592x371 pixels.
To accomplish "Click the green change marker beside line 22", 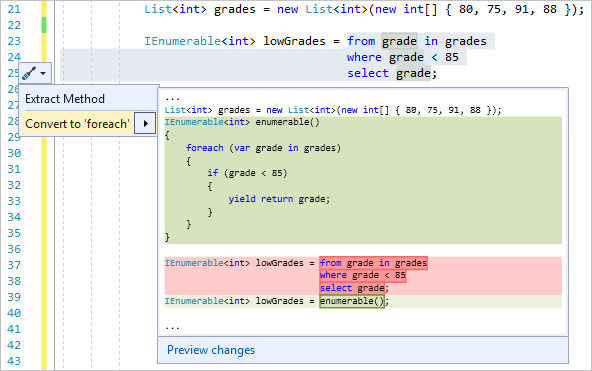I will 44,25.
